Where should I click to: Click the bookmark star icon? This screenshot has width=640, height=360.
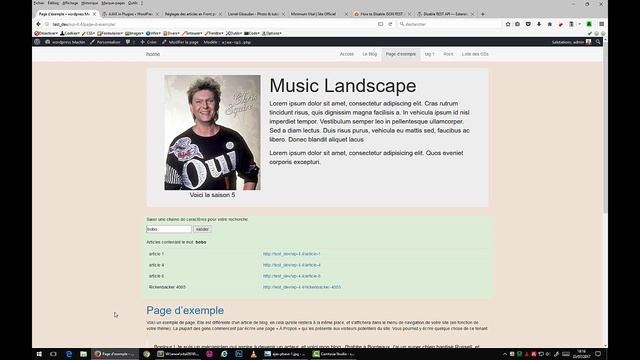click(508, 24)
